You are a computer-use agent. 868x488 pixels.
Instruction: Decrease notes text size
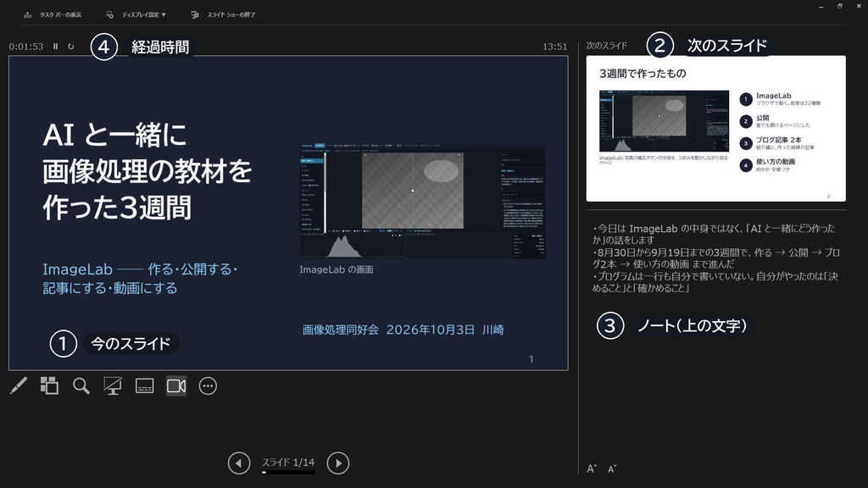(612, 469)
